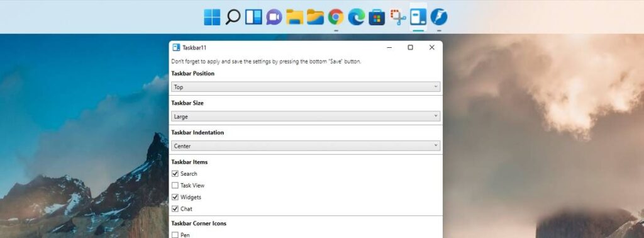This screenshot has height=238, width=644.
Task: Expand the Taskbar Indentation dropdown showing Center
Action: (x=306, y=146)
